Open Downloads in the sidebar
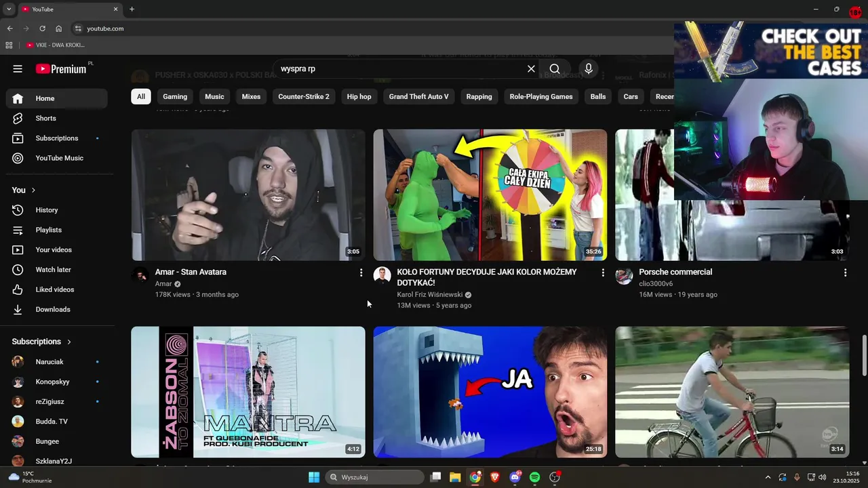The image size is (868, 488). click(x=57, y=309)
